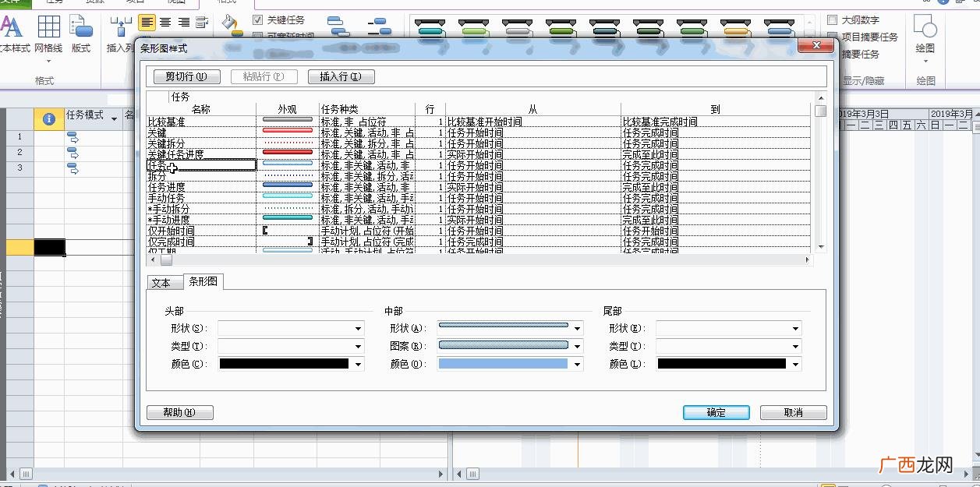Screen dimensions: 980x487
Task: Select the black highlighted cell in task sheet
Action: [49, 247]
